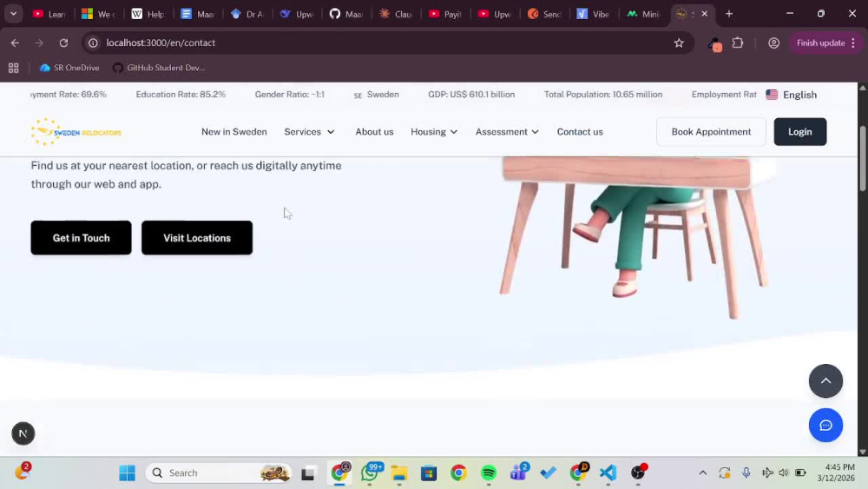Open the Next.js dev tools indicator

[23, 433]
